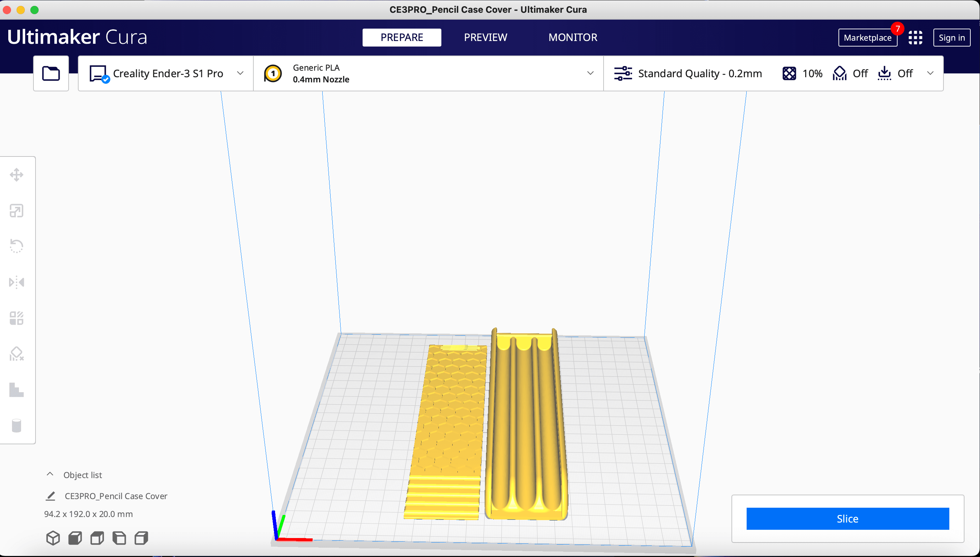The image size is (980, 557).
Task: Select the Rotate tool in the sidebar
Action: [x=17, y=246]
